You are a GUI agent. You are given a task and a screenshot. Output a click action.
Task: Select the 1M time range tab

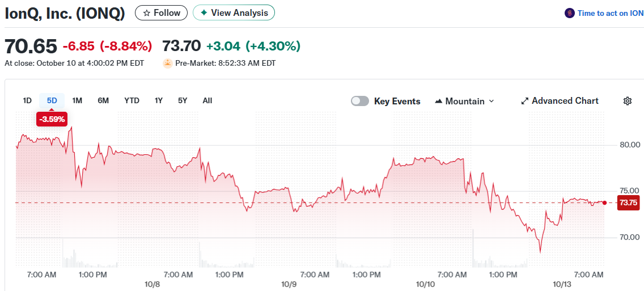(x=77, y=100)
